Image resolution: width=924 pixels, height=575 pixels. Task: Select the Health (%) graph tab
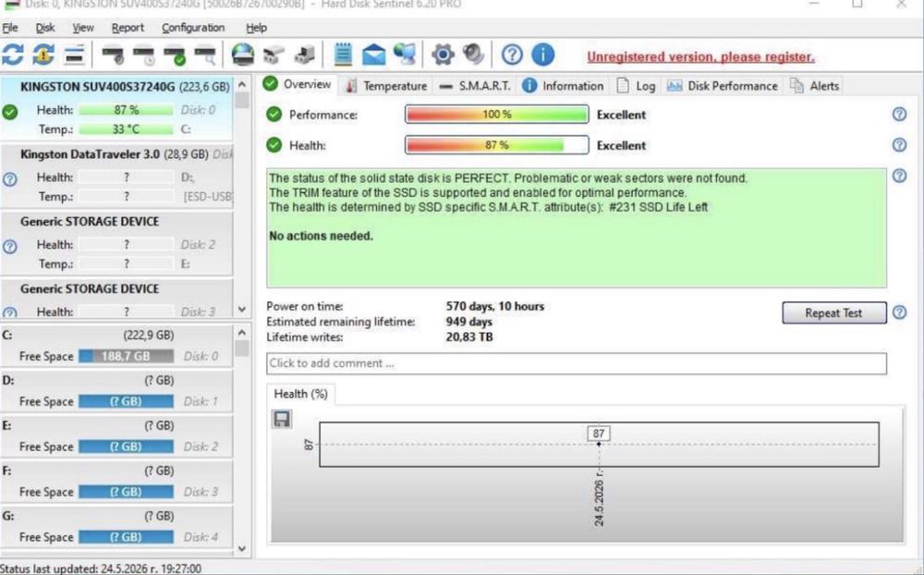pos(300,394)
